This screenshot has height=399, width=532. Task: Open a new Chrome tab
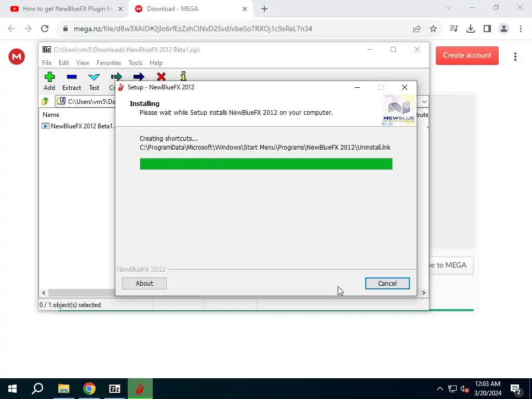[264, 9]
